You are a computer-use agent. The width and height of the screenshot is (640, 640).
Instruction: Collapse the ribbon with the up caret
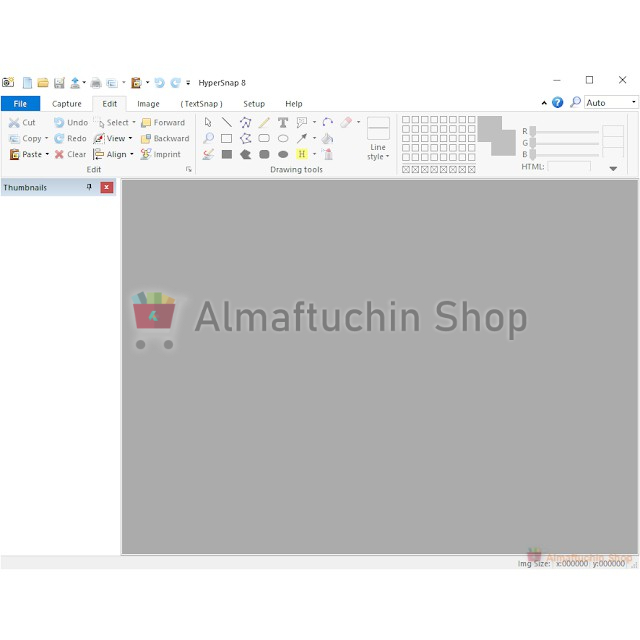[x=544, y=103]
